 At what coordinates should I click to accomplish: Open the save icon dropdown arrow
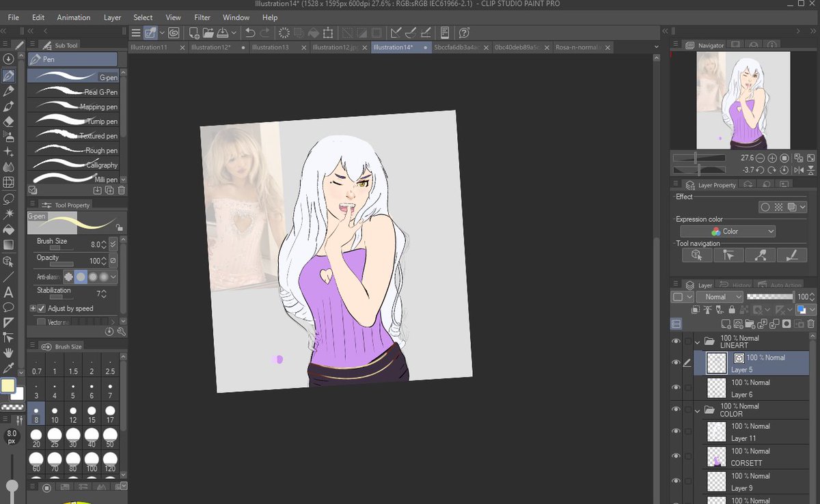click(234, 32)
